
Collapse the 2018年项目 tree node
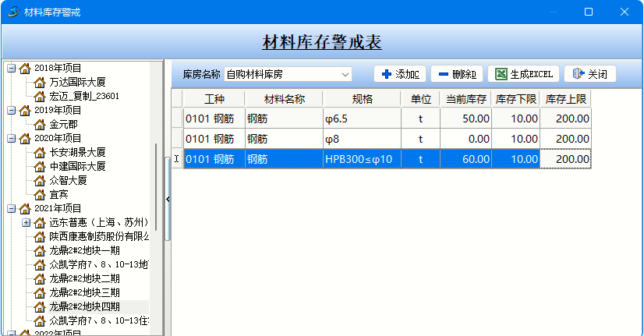[x=11, y=68]
